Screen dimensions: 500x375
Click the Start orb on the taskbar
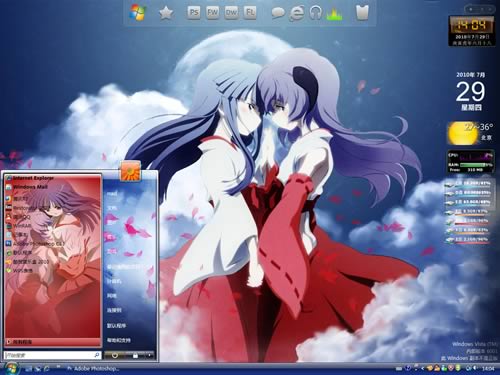click(11, 368)
